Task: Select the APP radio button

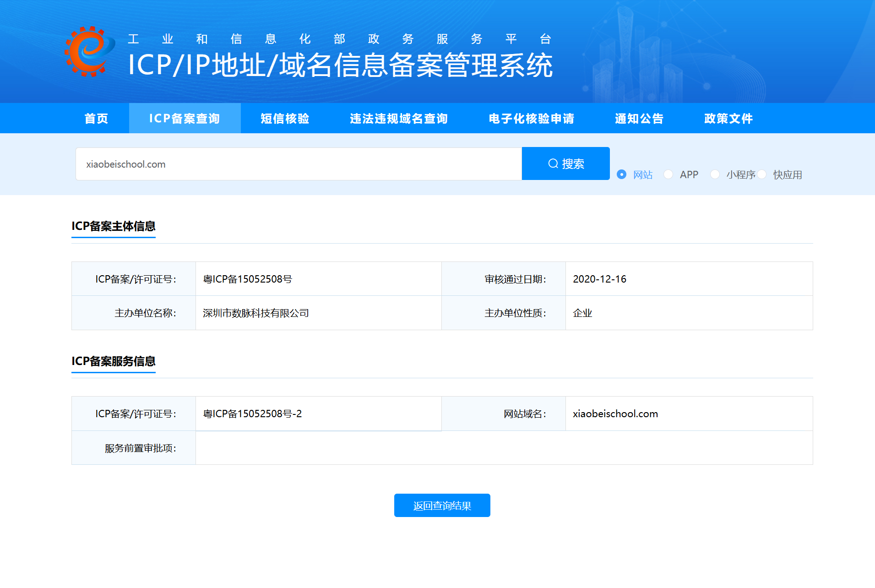Action: (668, 174)
